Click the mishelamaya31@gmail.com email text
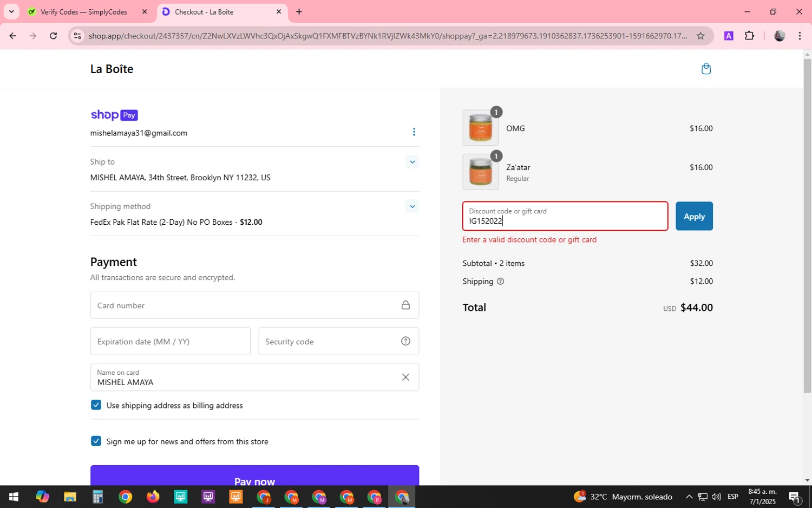The width and height of the screenshot is (812, 508). pyautogui.click(x=139, y=133)
